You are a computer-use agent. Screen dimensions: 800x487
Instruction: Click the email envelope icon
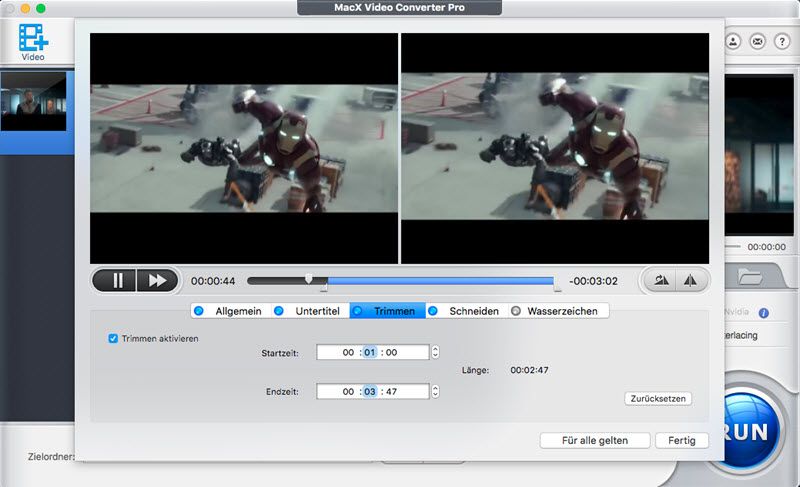tap(758, 41)
